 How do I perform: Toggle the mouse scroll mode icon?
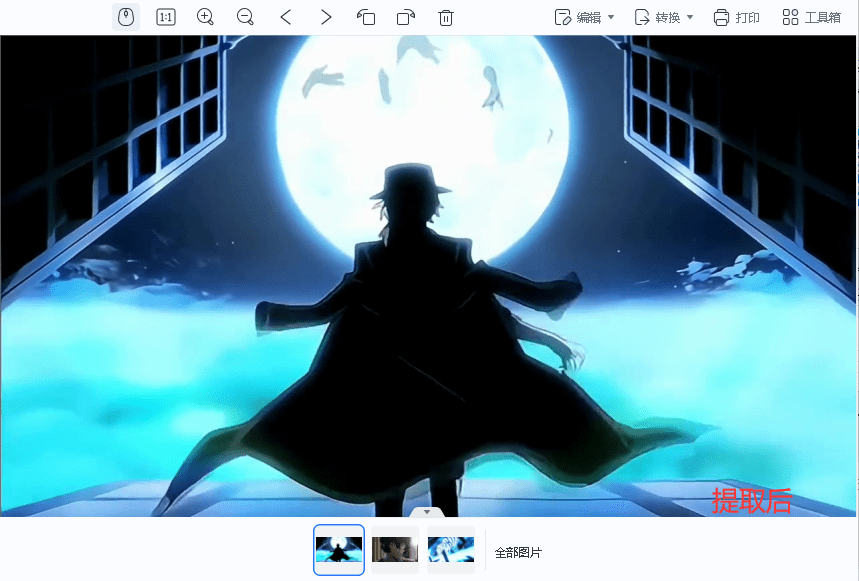[126, 17]
